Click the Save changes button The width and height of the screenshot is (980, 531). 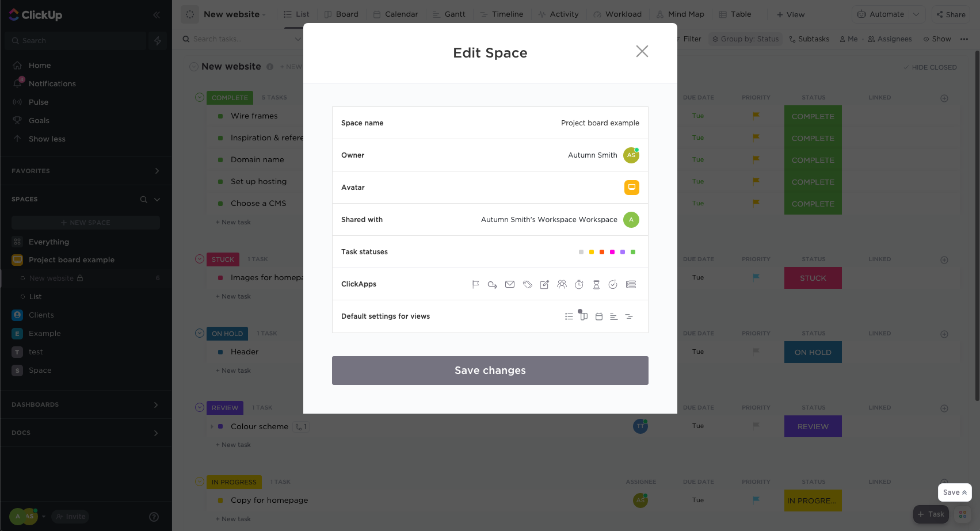[x=490, y=370]
